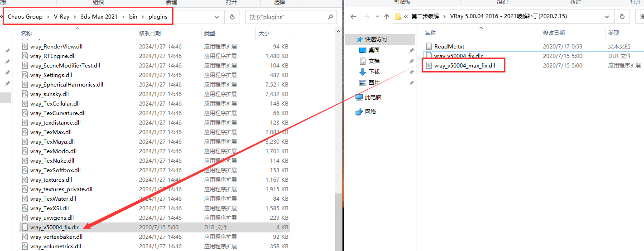Select vray_texdistance.dll file

(155, 122)
